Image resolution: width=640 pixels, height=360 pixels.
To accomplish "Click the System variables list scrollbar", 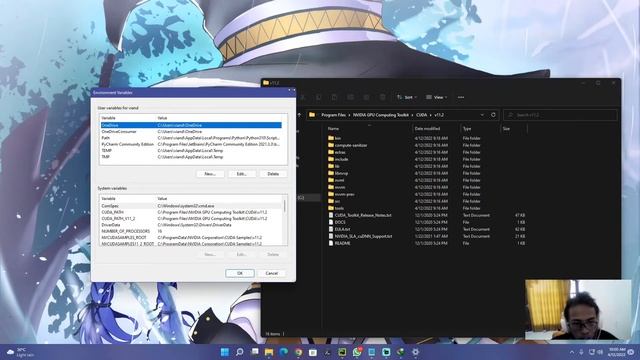I will 284,206.
